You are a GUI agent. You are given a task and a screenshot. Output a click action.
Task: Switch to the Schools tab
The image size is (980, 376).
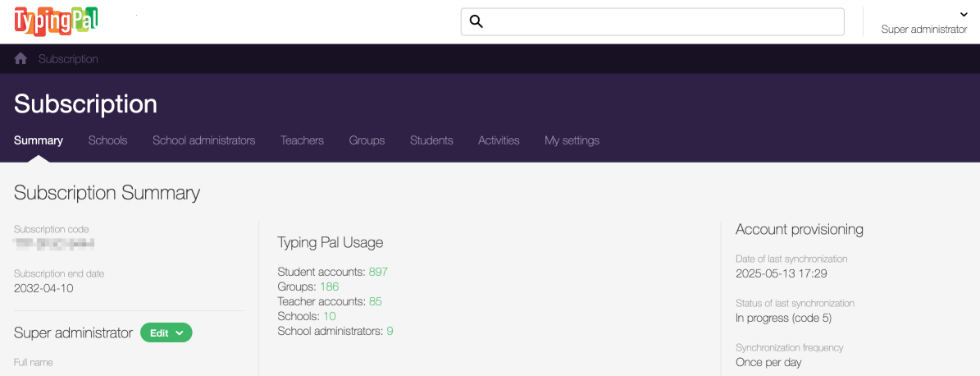pos(107,140)
